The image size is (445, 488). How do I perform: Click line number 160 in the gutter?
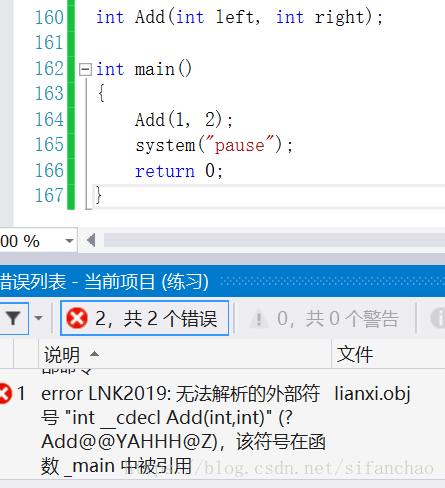coord(49,17)
